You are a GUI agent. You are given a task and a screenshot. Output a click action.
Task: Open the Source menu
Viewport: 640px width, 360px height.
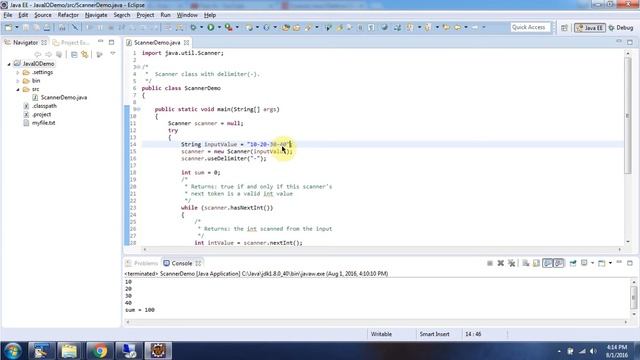coord(43,15)
